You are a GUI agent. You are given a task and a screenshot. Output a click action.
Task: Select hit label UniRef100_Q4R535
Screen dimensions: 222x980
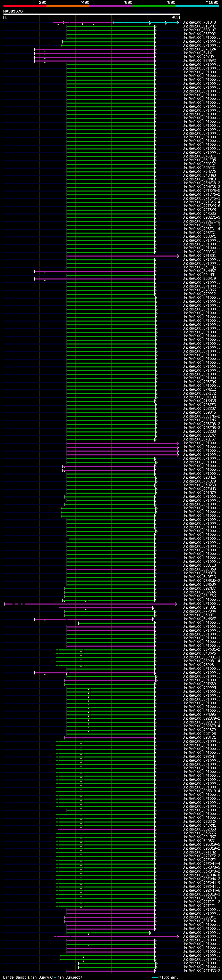(x=199, y=213)
